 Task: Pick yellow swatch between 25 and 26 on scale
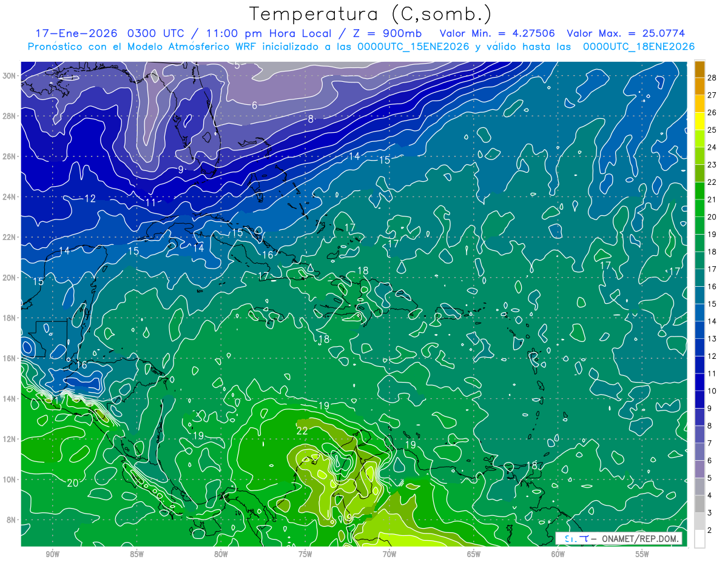coord(700,121)
